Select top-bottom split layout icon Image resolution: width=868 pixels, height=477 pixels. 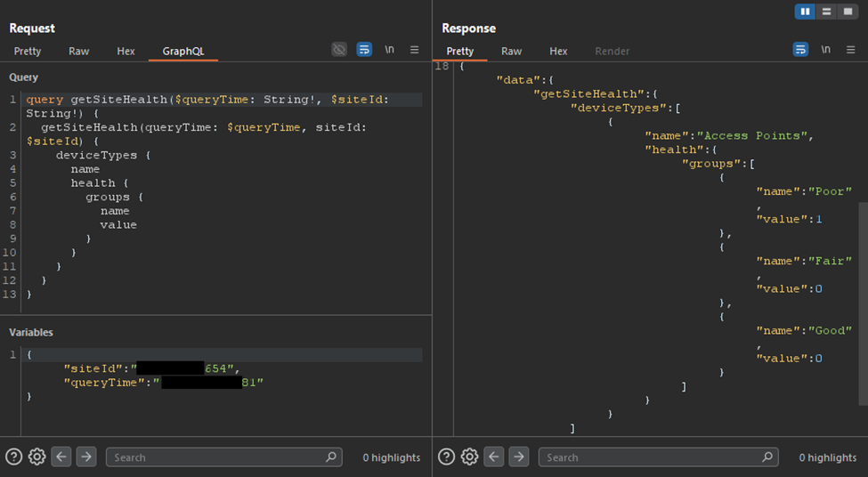[x=826, y=11]
